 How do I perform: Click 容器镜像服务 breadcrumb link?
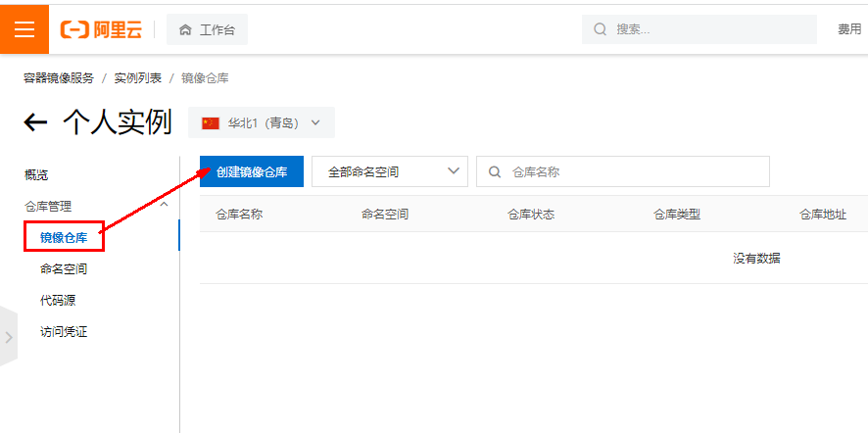(x=59, y=77)
